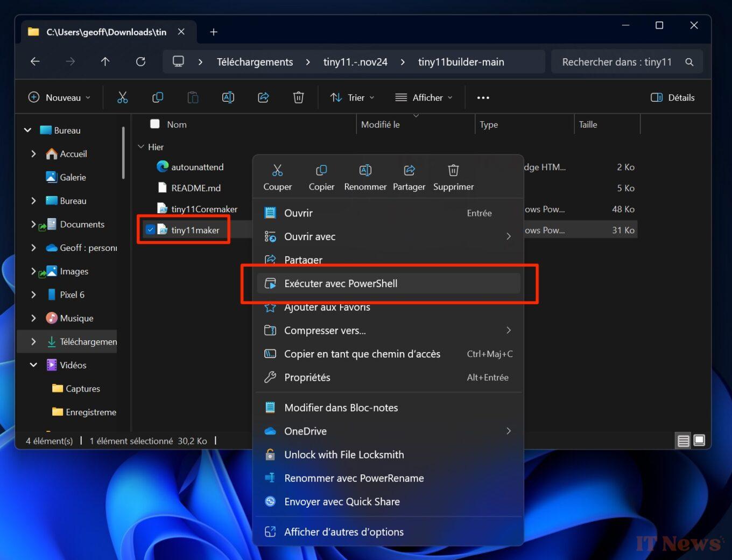Select Exécuter avec PowerShell
Viewport: 732px width, 560px height.
tap(341, 283)
